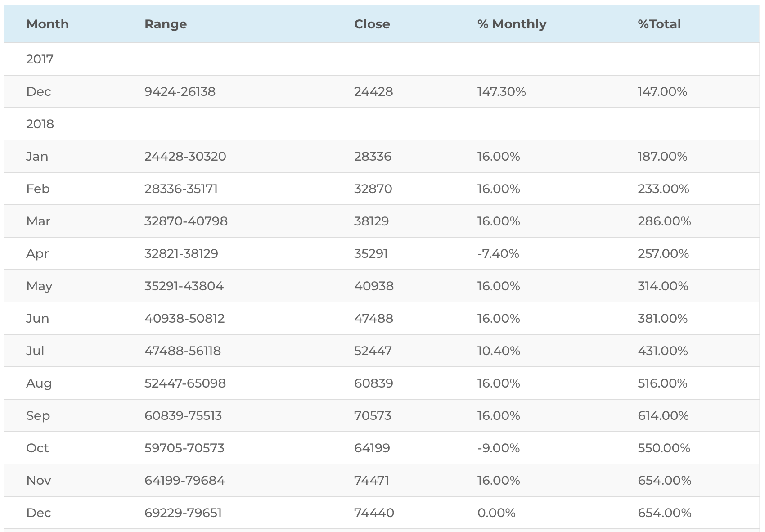Click Nov total value 654.00%
The width and height of the screenshot is (765, 532).
click(x=665, y=480)
